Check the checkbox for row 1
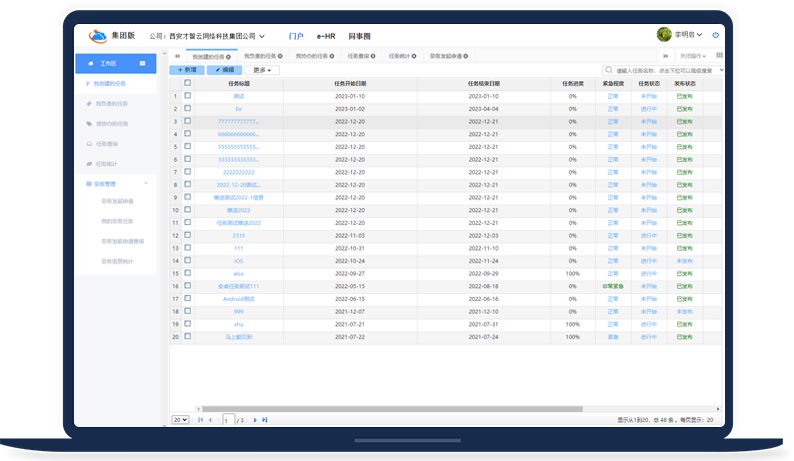 187,96
